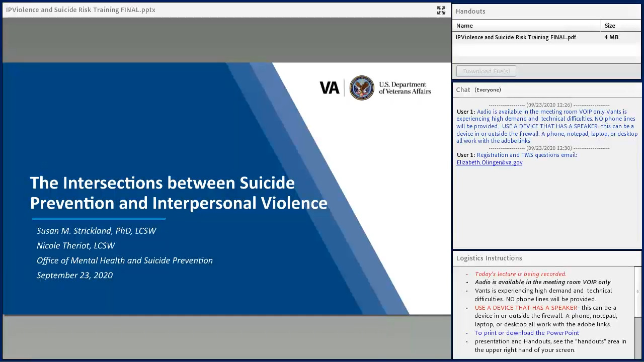Select the IPViolence and Suicide Risk Training FINAL.pdf handout
644x362 pixels.
[x=547, y=37]
